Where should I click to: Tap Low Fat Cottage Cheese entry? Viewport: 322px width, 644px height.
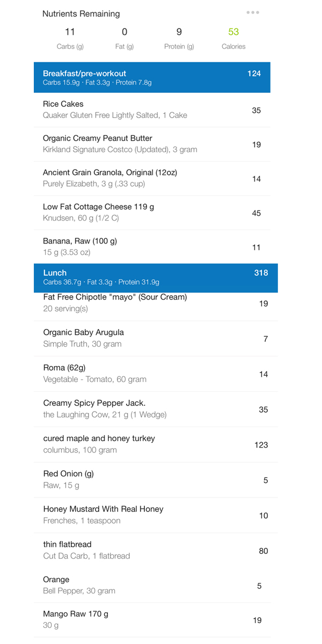[152, 213]
